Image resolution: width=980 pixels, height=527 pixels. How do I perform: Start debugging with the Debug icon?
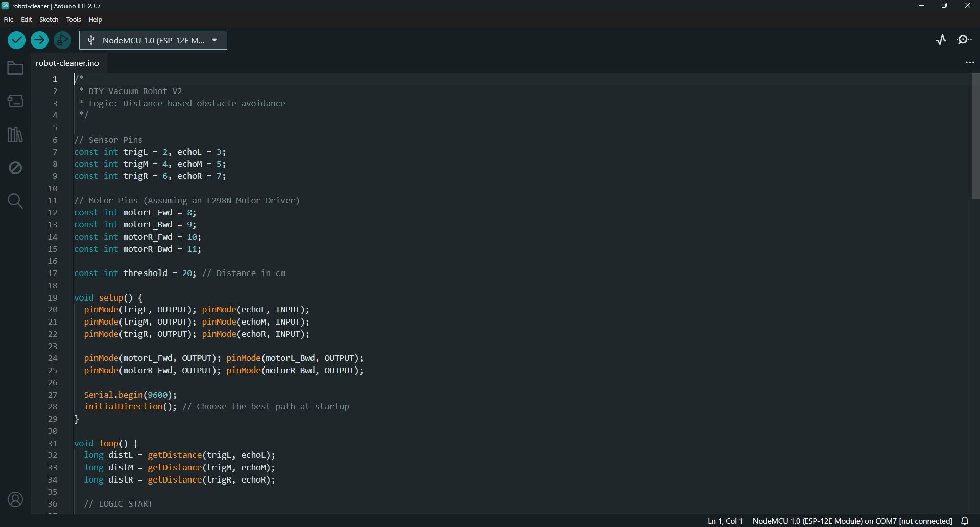(x=62, y=40)
